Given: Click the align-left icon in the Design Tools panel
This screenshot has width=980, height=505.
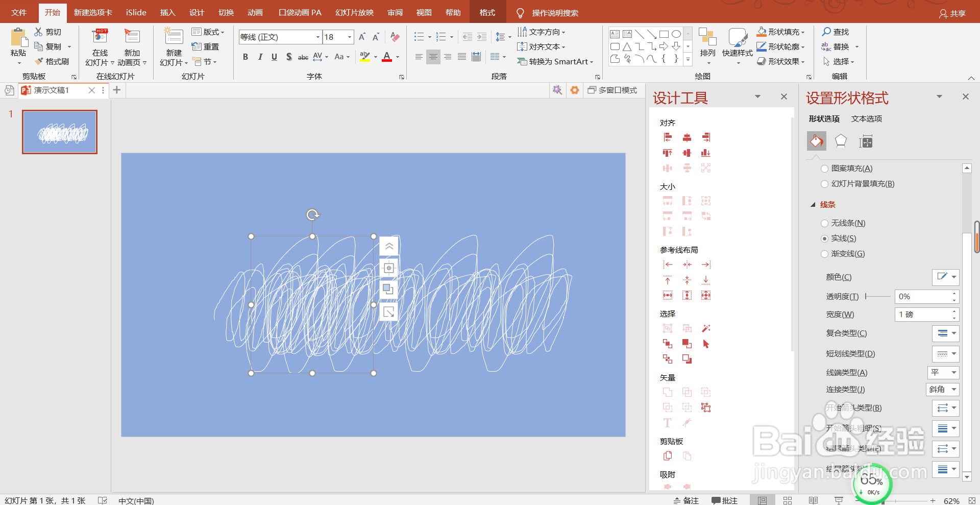Looking at the screenshot, I should click(668, 137).
